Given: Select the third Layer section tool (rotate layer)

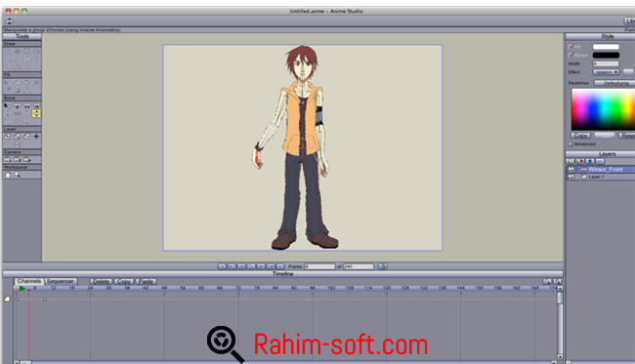Looking at the screenshot, I should pos(26,137).
